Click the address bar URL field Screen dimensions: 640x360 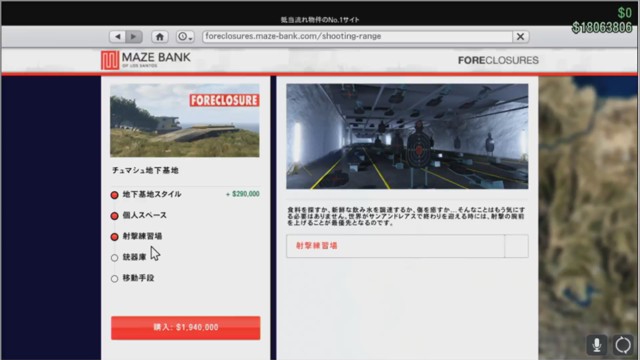tap(357, 36)
